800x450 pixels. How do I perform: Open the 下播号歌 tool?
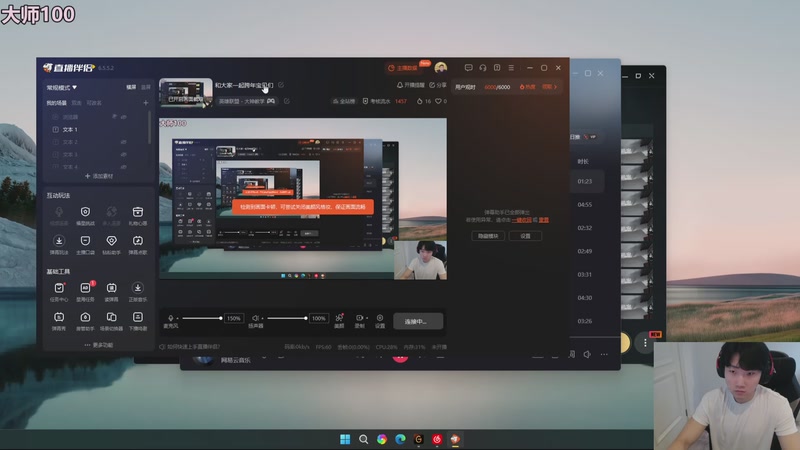click(138, 321)
